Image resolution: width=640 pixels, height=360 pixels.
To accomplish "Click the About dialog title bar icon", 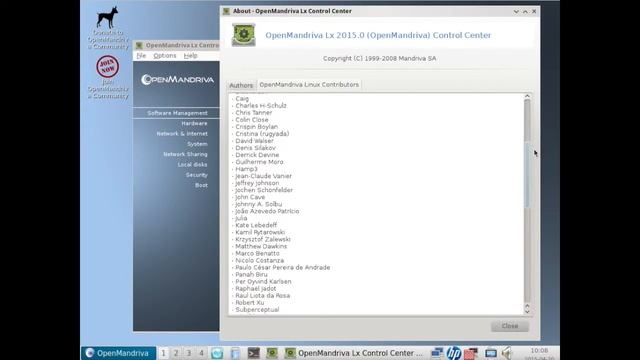I will [x=227, y=11].
